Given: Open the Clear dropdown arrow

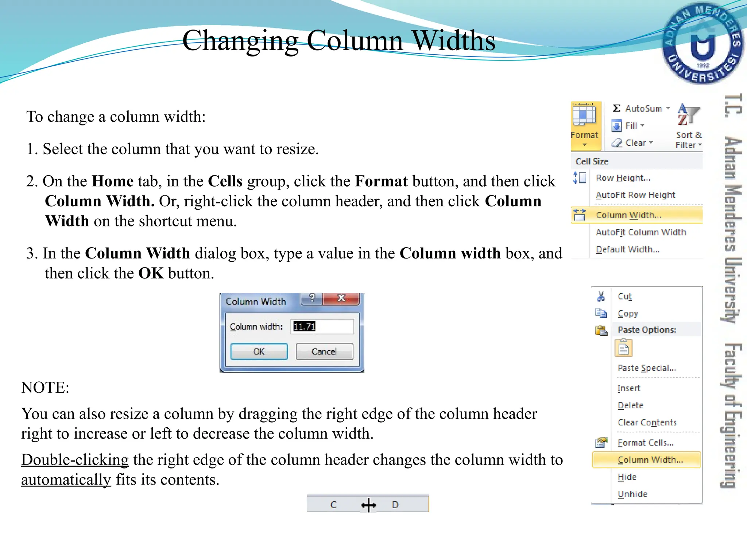Looking at the screenshot, I should (651, 143).
